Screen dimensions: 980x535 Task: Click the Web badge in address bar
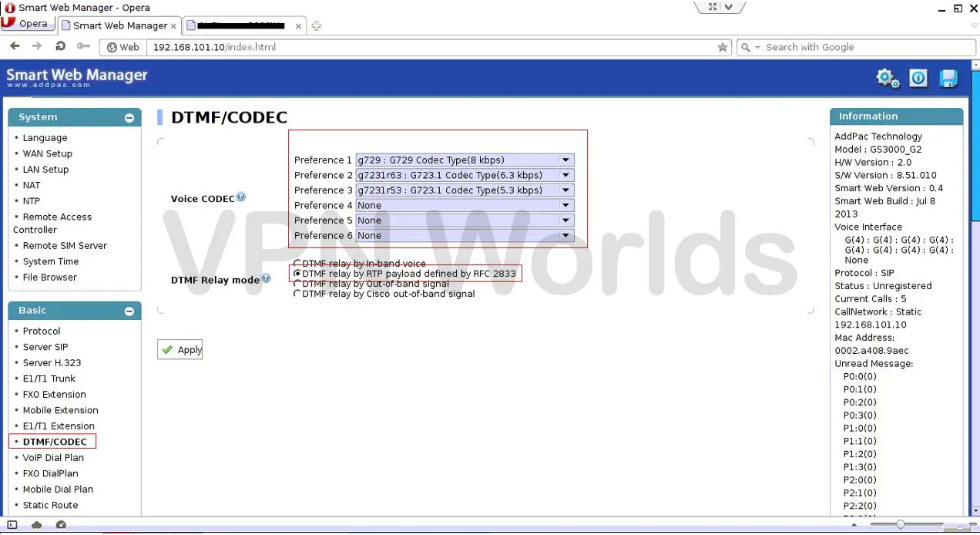point(122,47)
